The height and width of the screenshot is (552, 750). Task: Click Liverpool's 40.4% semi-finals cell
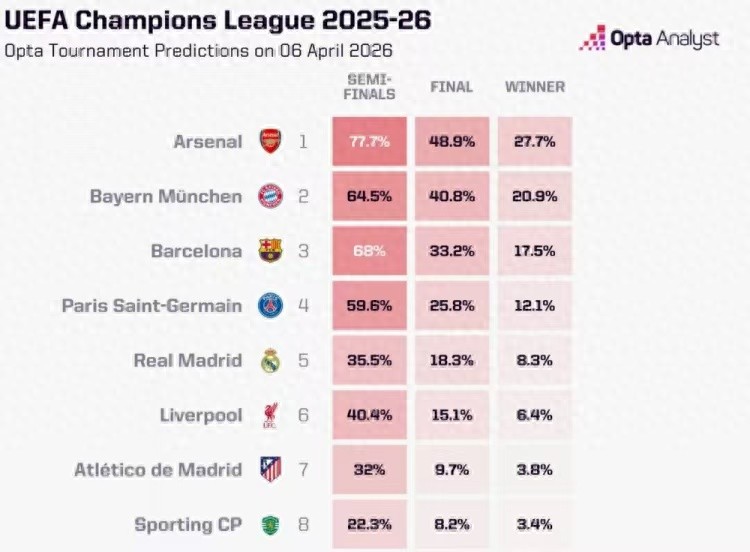click(370, 415)
